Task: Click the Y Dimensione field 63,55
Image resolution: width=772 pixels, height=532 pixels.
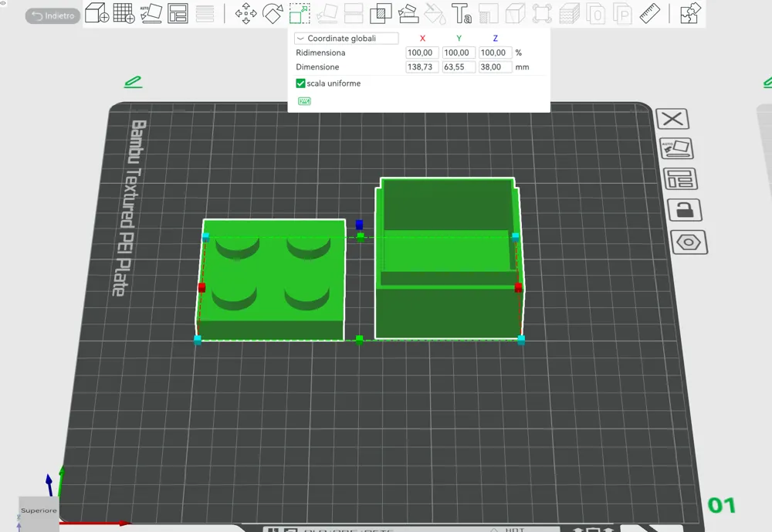Action: click(459, 67)
